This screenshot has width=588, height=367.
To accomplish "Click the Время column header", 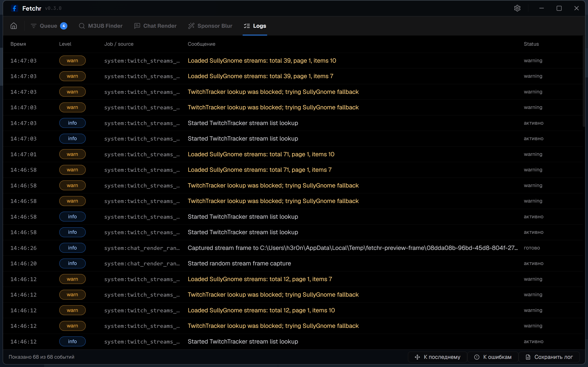I will click(x=18, y=44).
